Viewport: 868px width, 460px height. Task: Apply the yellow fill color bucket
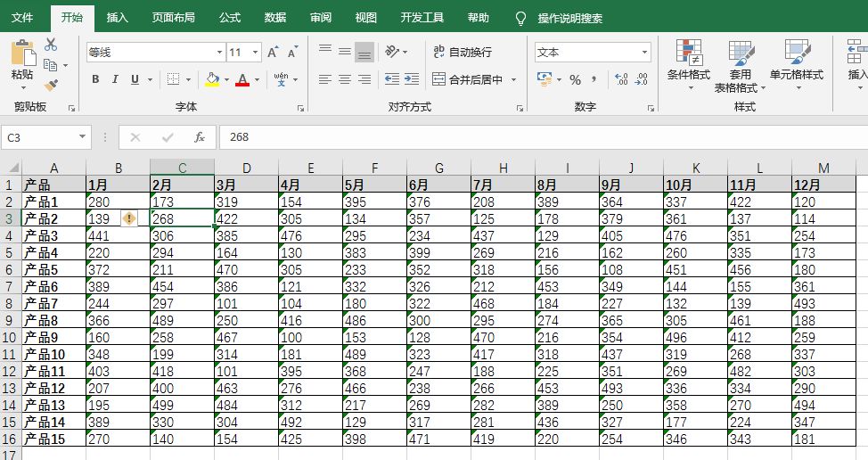coord(212,79)
